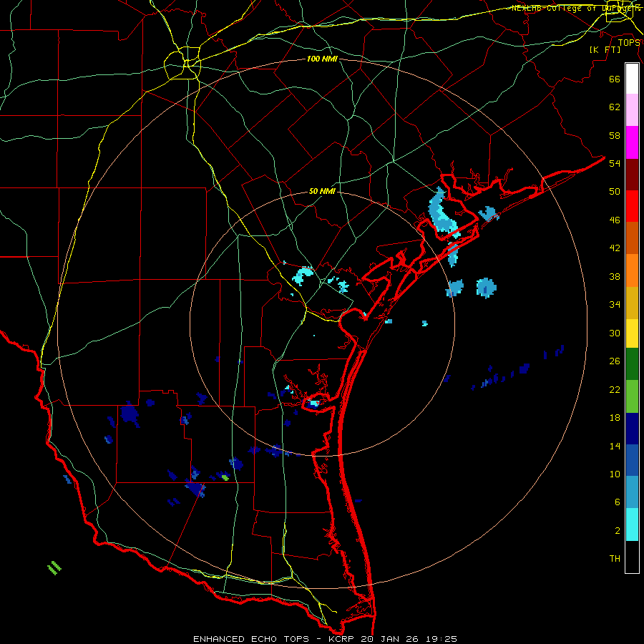Select the cyan swatch beside legend value 2

click(x=632, y=525)
